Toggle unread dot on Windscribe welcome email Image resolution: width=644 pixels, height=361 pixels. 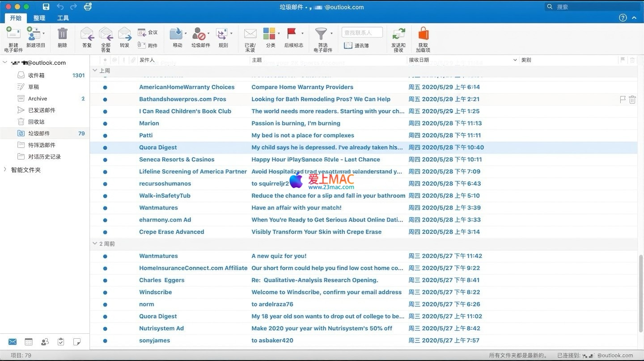pos(105,293)
